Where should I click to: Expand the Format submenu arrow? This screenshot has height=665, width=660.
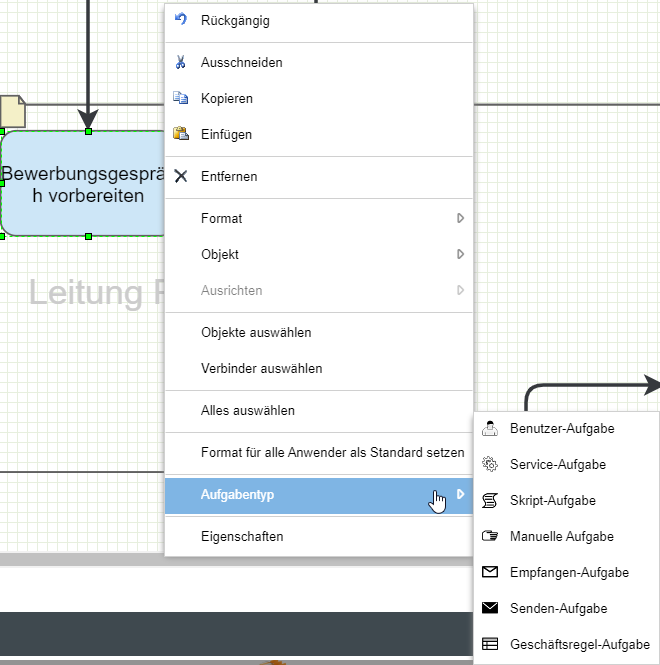click(460, 218)
